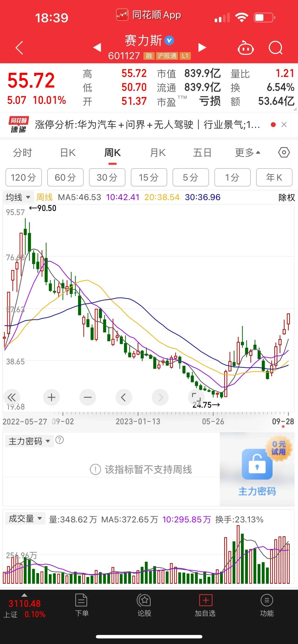Tap the latest weekly candlestick

coord(288,321)
